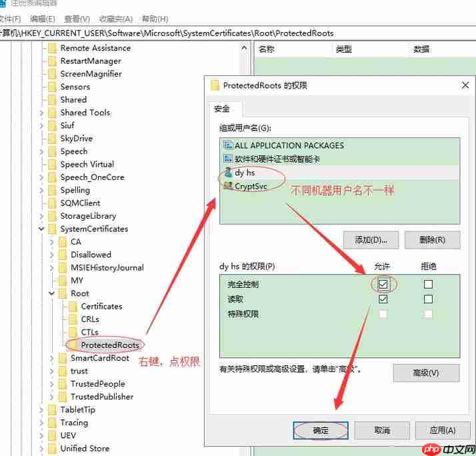The width and height of the screenshot is (476, 456).
Task: Select the MY key
Action: (77, 281)
